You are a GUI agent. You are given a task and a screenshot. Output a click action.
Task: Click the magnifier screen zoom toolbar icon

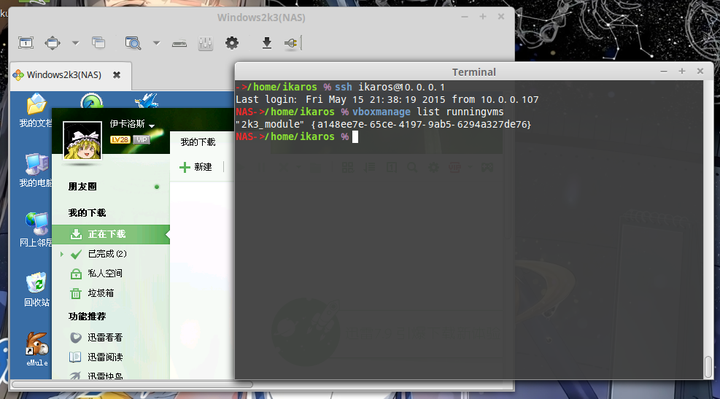[133, 43]
